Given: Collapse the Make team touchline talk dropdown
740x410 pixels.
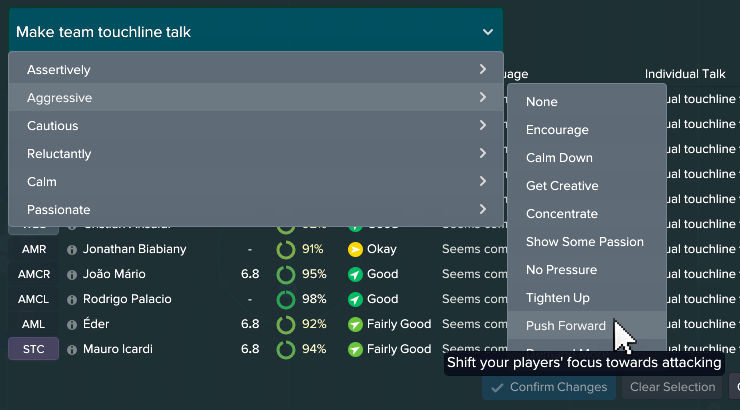Looking at the screenshot, I should (487, 32).
